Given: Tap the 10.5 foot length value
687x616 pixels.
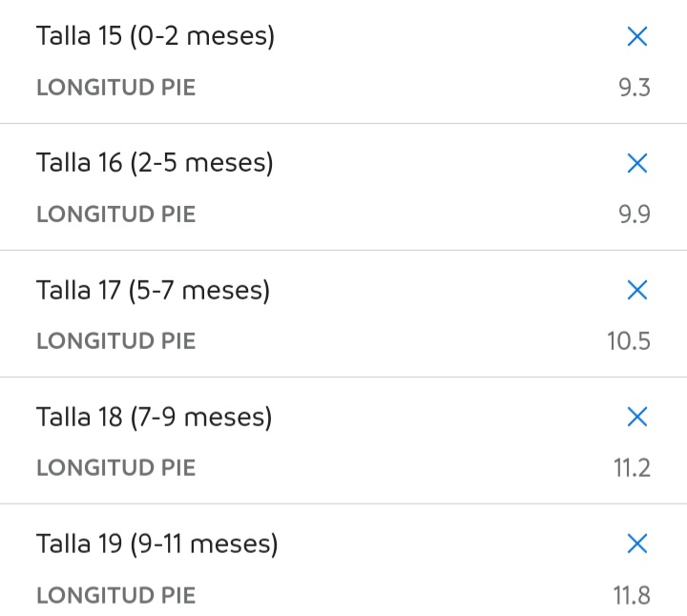Looking at the screenshot, I should click(x=629, y=341).
